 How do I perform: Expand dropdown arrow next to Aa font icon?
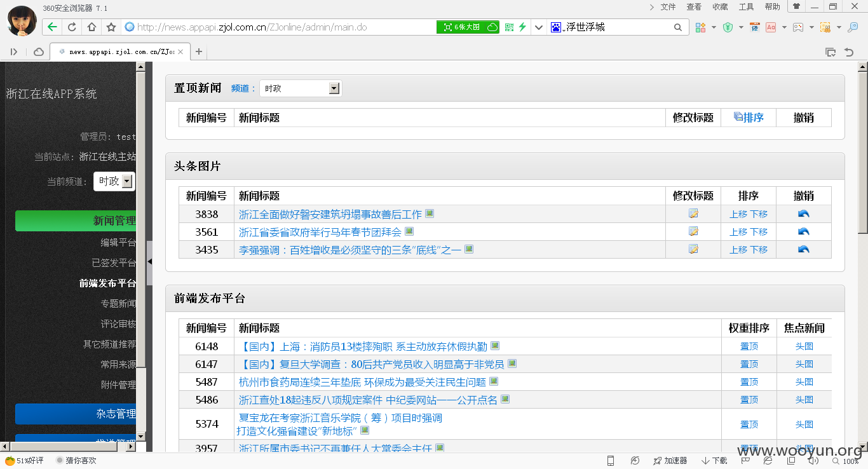click(784, 27)
